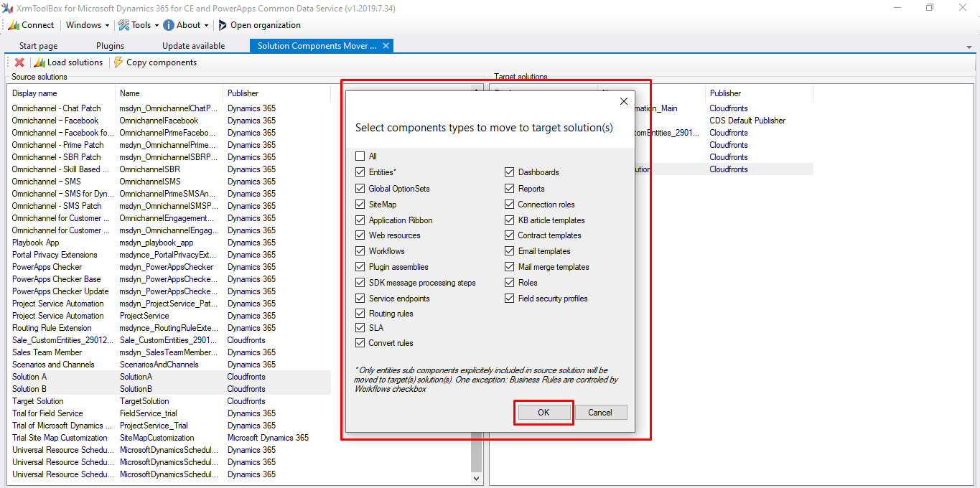Uncheck Convert rules checkbox
The image size is (980, 488).
360,343
